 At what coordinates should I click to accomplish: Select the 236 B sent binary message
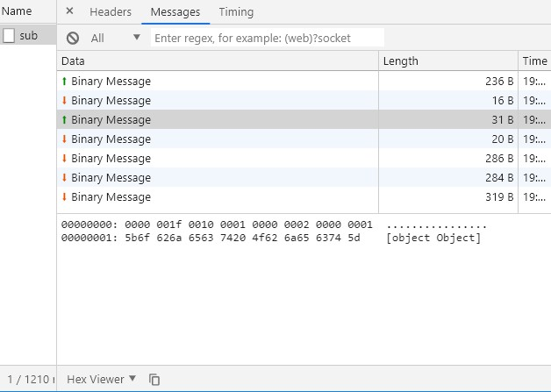pos(111,82)
